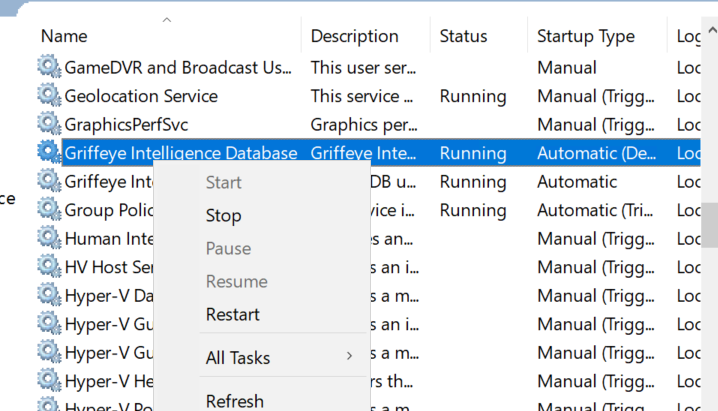718x411 pixels.
Task: Sort by the Status column header
Action: coord(463,36)
